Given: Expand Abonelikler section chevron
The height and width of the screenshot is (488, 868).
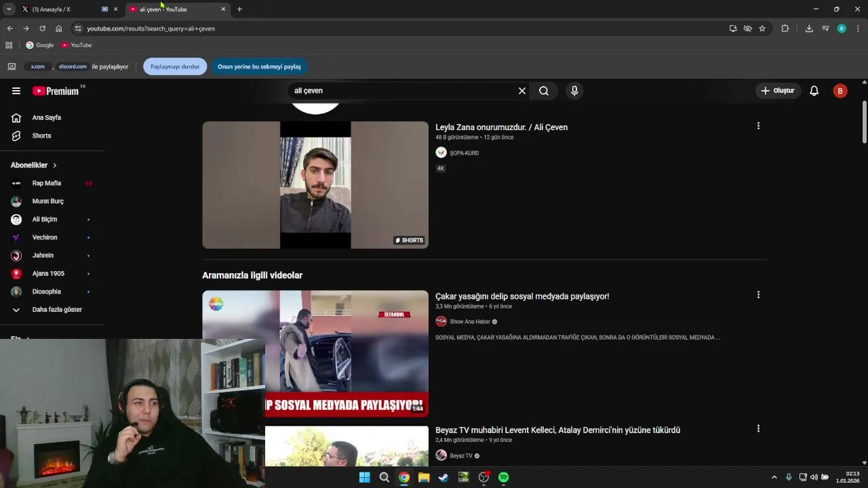Looking at the screenshot, I should tap(55, 165).
